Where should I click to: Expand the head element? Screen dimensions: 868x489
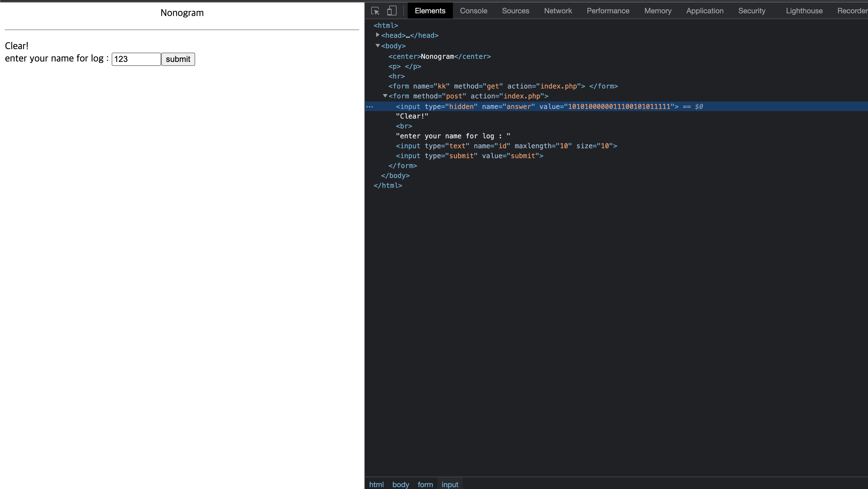coord(378,35)
